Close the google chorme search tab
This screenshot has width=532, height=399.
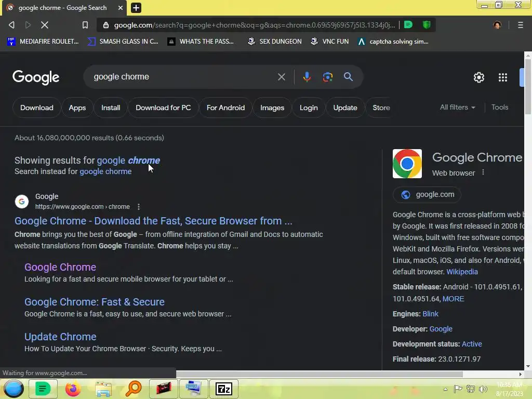tap(121, 7)
